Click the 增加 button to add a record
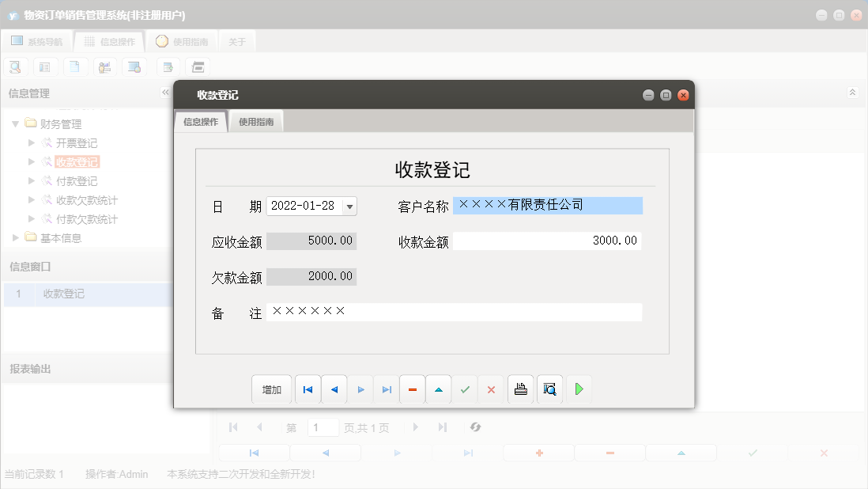 pyautogui.click(x=271, y=389)
